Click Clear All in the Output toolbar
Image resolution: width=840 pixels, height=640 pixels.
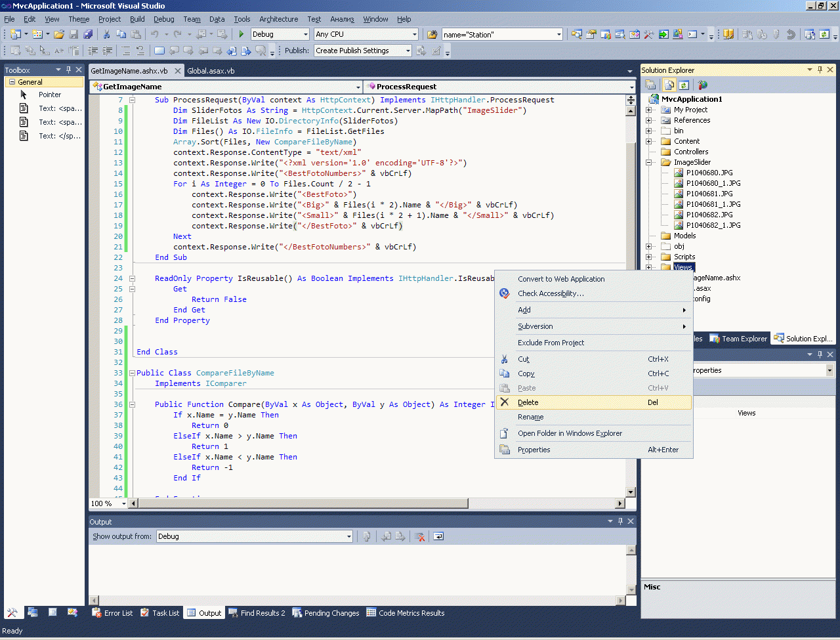tap(420, 536)
